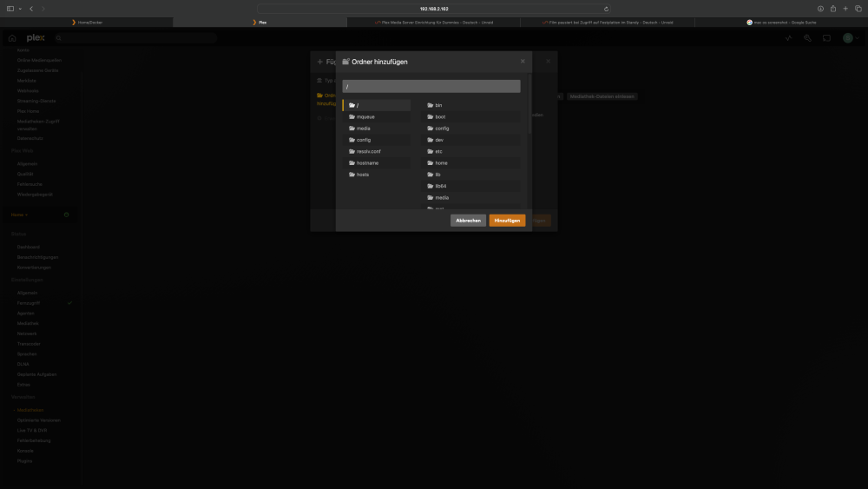The image size is (868, 489).
Task: Open Webhooks settings
Action: point(28,91)
